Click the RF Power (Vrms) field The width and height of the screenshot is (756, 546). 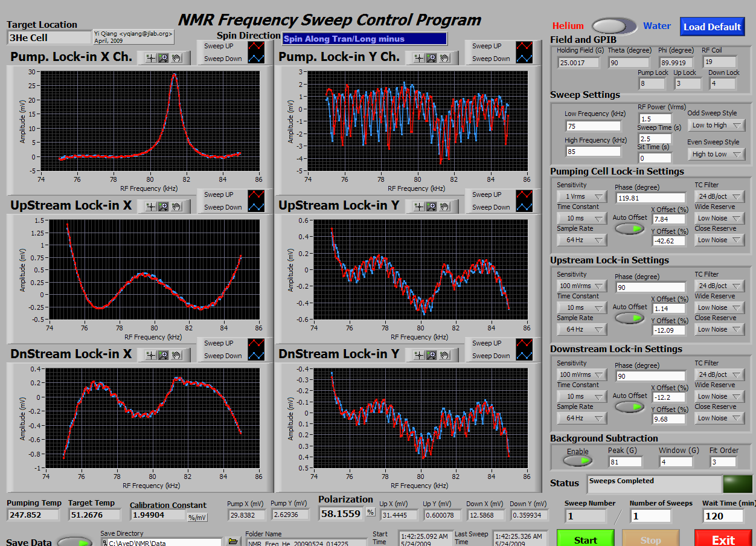pos(655,119)
